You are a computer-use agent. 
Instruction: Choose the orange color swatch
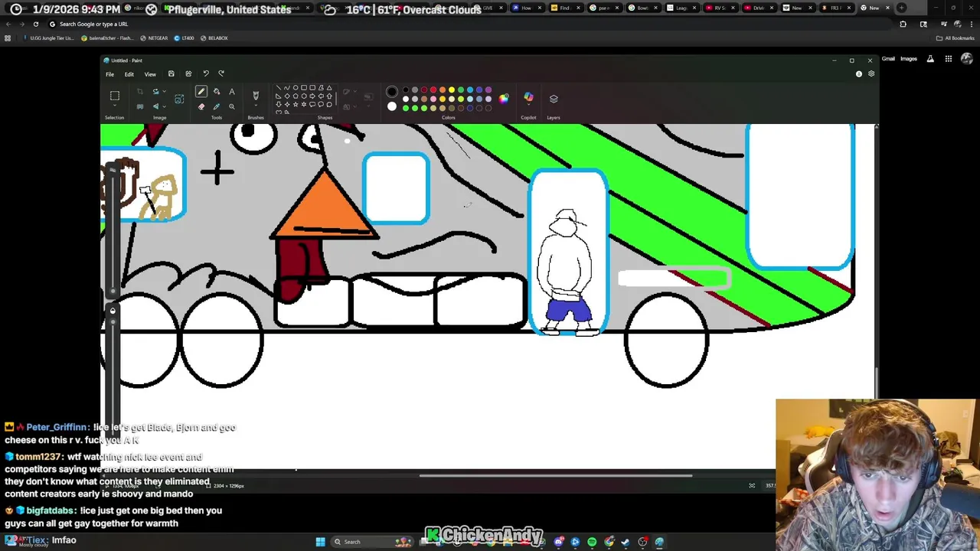443,90
